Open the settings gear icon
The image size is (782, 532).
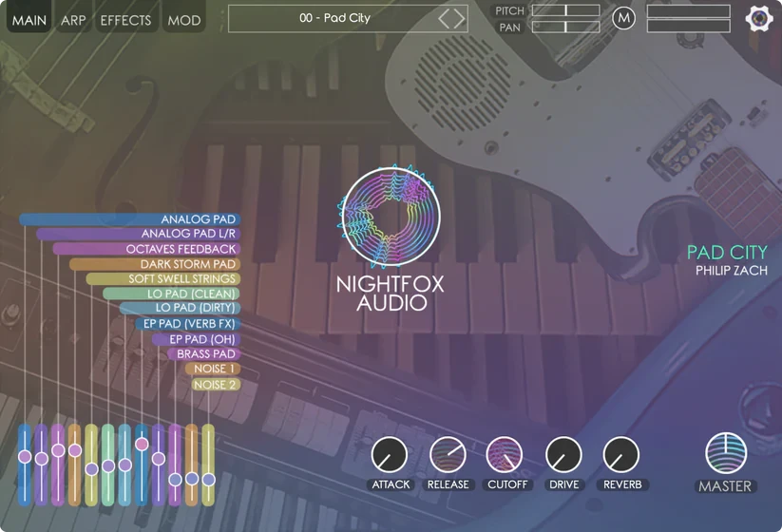759,19
